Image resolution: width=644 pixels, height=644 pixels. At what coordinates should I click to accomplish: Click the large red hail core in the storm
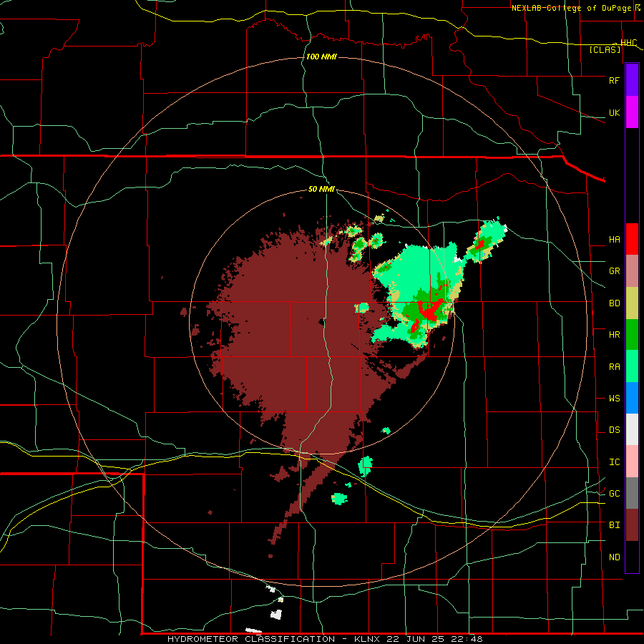429,311
